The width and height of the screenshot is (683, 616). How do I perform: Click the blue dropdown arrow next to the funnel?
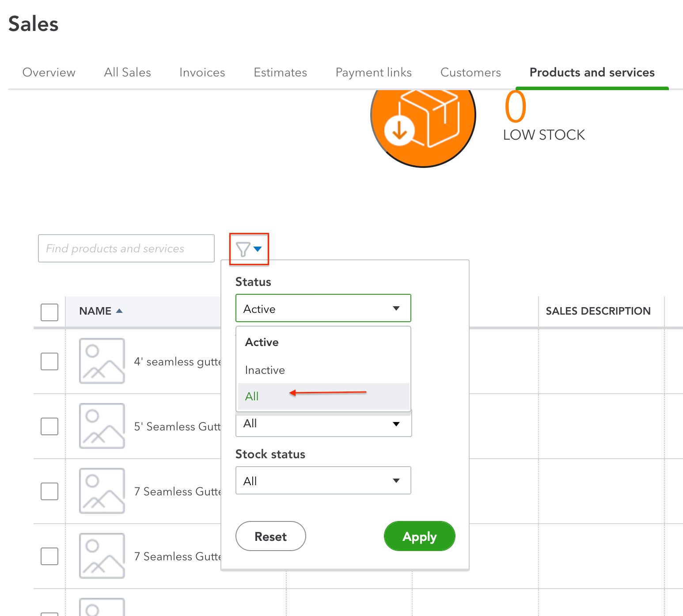[258, 249]
